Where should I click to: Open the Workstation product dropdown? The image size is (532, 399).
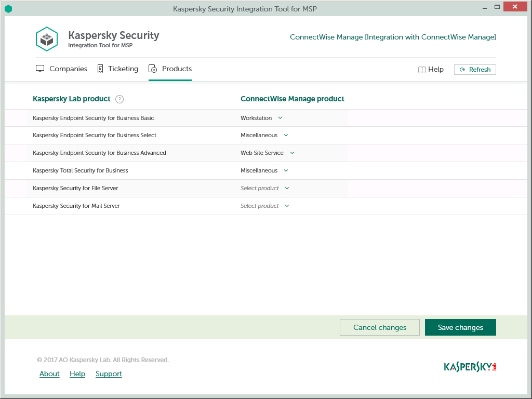coord(261,118)
